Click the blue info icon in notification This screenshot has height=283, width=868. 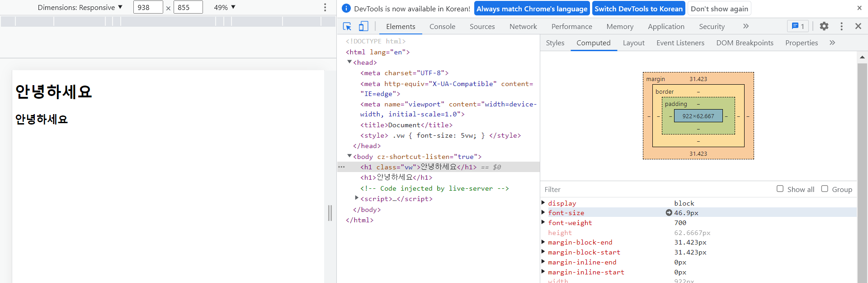346,8
